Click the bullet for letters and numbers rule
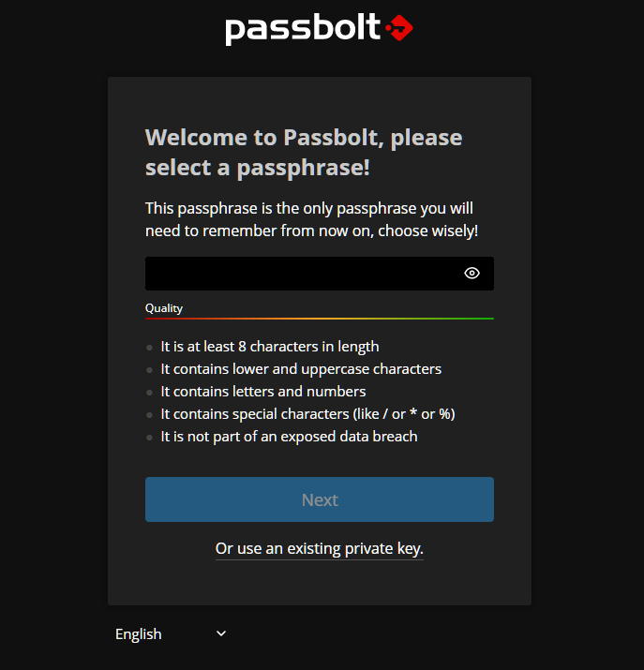Image resolution: width=644 pixels, height=670 pixels. click(x=149, y=393)
